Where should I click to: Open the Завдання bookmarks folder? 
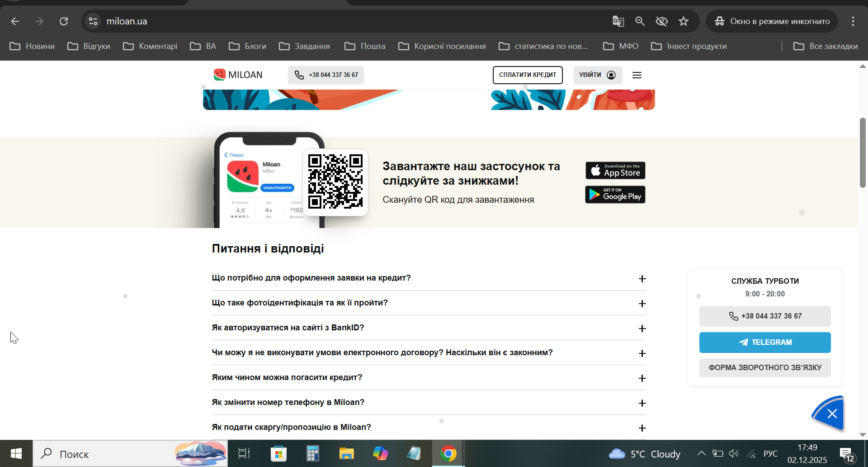[304, 46]
